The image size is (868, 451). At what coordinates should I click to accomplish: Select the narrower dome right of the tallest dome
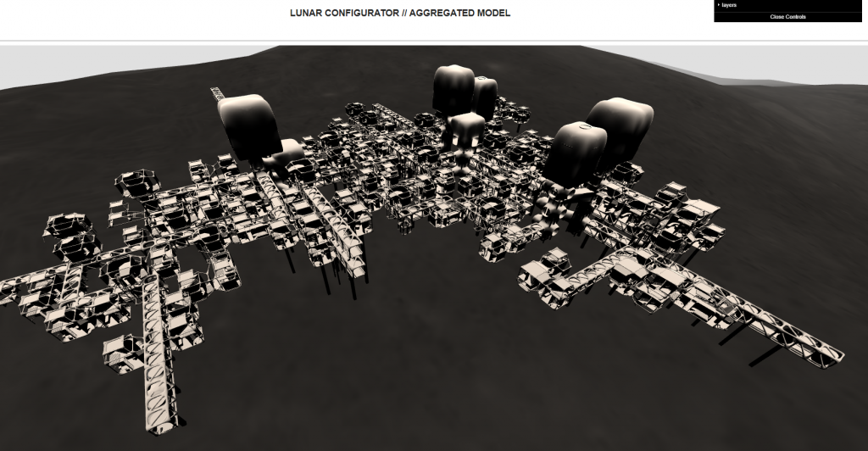click(x=485, y=97)
